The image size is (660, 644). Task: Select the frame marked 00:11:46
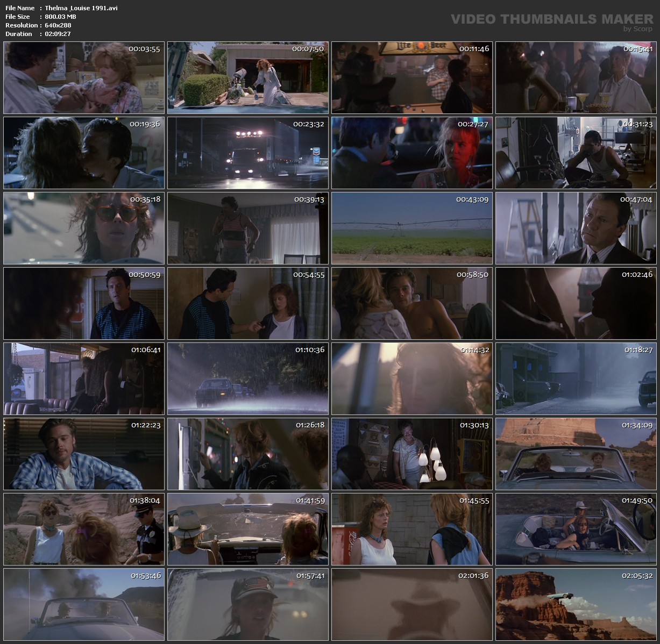tap(412, 77)
